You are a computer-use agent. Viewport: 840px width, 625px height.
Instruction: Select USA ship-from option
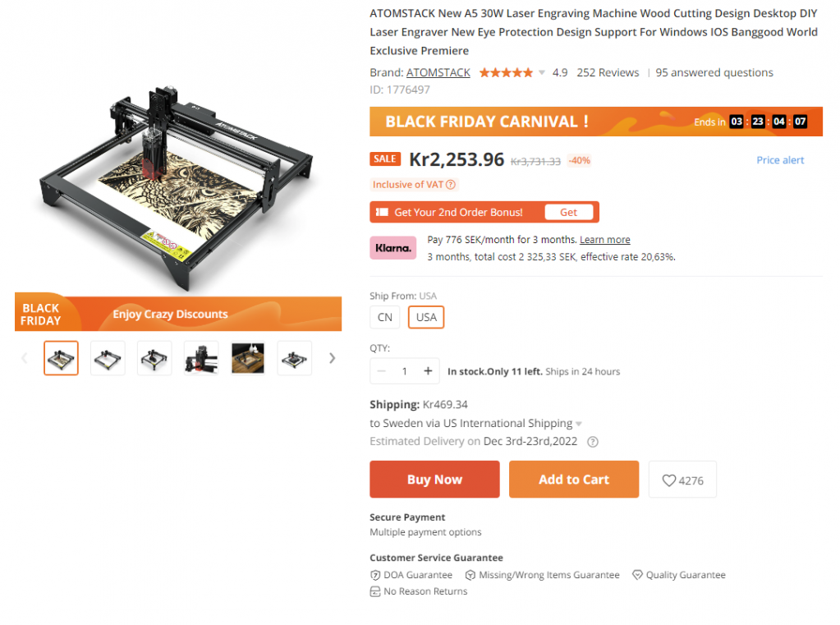[426, 317]
